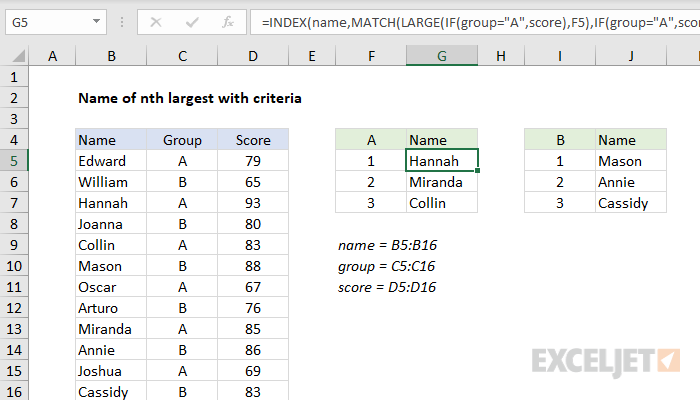Select the score cell '93'
Image resolution: width=700 pixels, height=400 pixels.
253,203
